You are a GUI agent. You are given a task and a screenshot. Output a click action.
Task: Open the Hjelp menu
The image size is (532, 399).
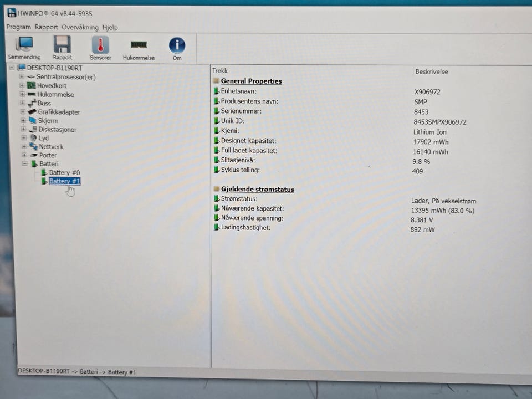coord(110,28)
